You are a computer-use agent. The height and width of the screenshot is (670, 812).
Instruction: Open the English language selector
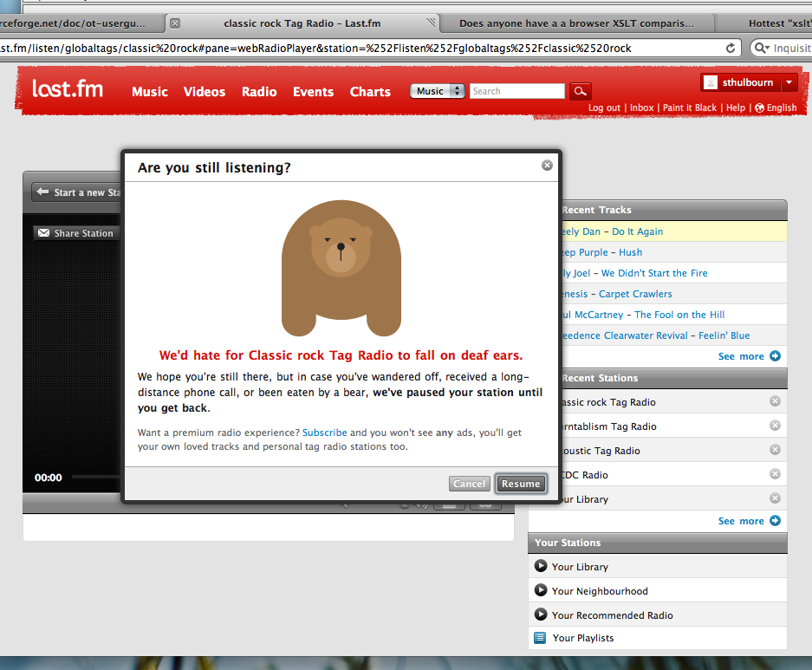tap(776, 108)
